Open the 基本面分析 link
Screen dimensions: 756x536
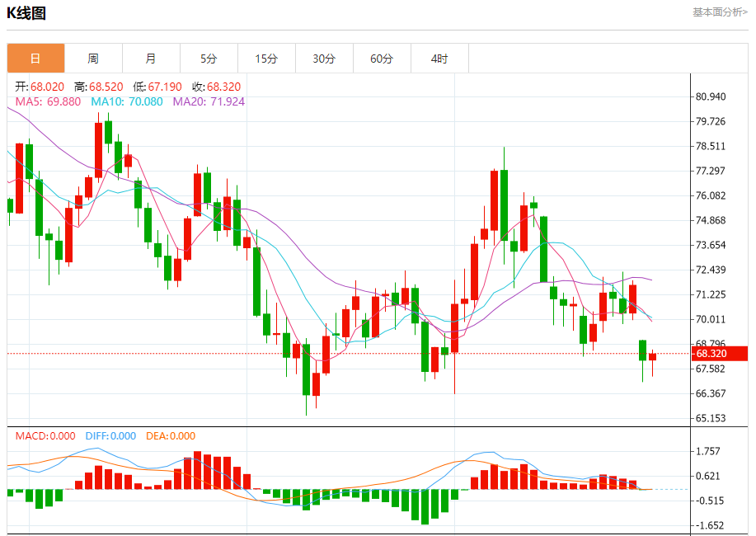pos(720,12)
